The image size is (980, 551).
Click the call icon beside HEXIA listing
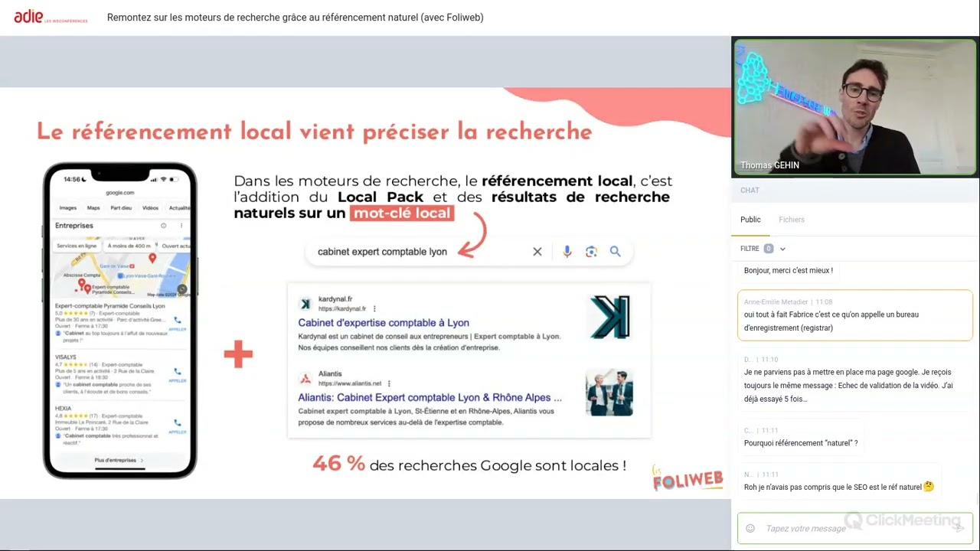click(178, 422)
